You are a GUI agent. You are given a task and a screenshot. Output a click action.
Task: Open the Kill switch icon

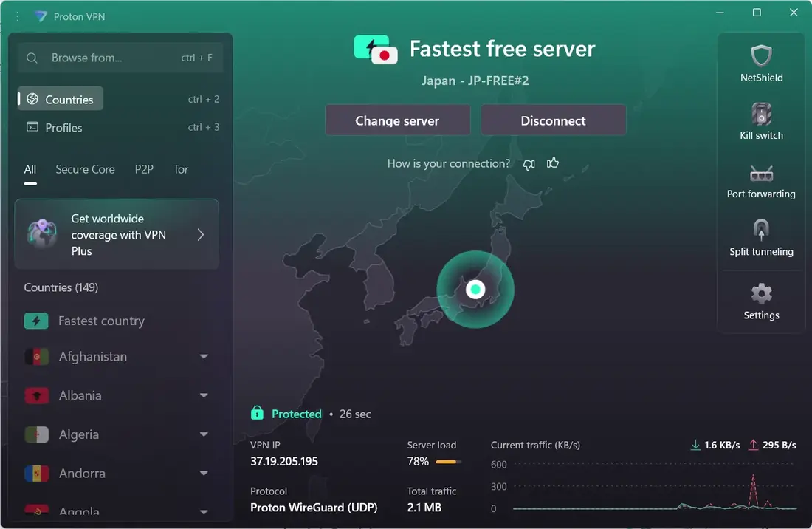[761, 114]
